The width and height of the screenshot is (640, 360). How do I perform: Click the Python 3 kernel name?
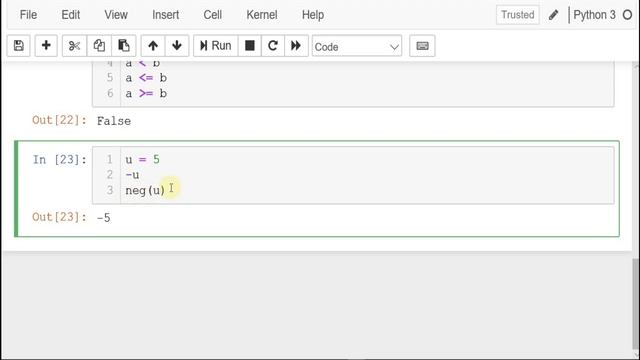tap(594, 15)
